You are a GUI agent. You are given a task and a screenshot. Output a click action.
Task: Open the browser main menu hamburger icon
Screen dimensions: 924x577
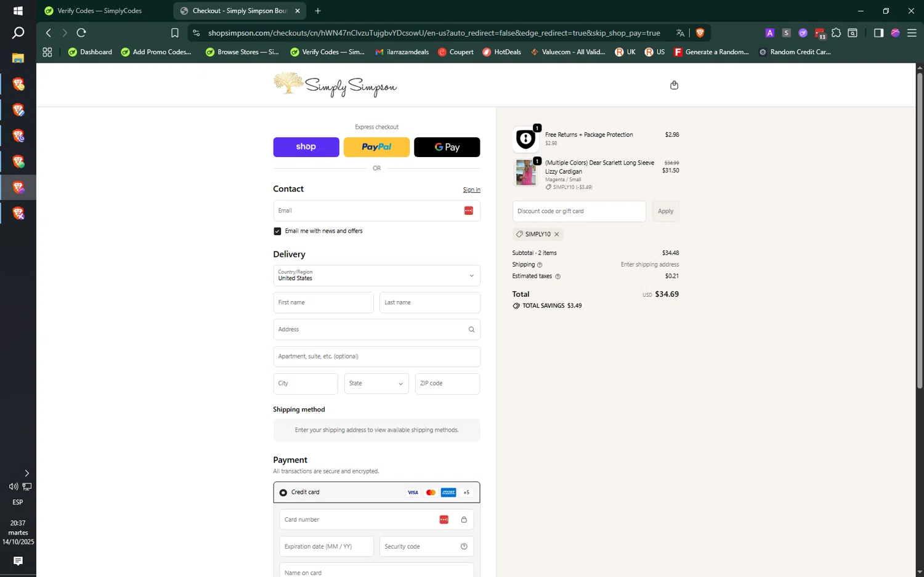click(x=912, y=33)
